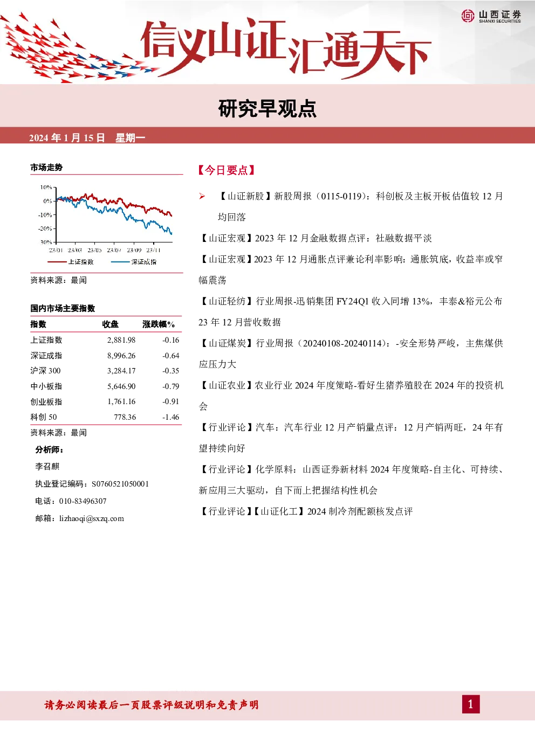Open the 化学原料 新材料年度策略 item

[x=351, y=480]
